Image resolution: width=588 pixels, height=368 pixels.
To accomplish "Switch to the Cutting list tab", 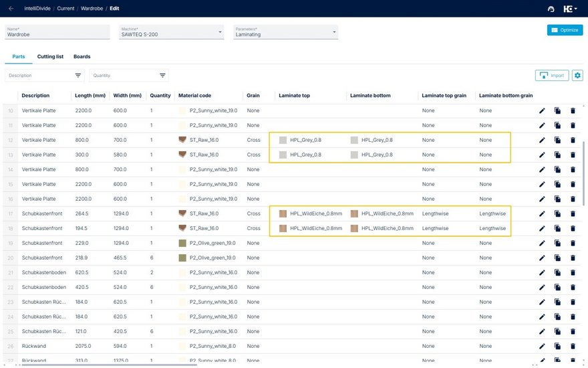I will coord(50,57).
